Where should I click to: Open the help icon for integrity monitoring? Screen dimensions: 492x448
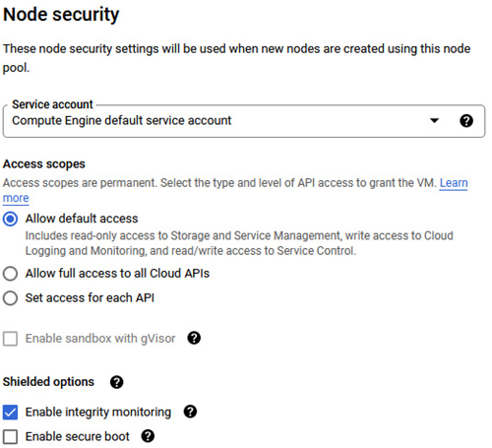tap(190, 412)
